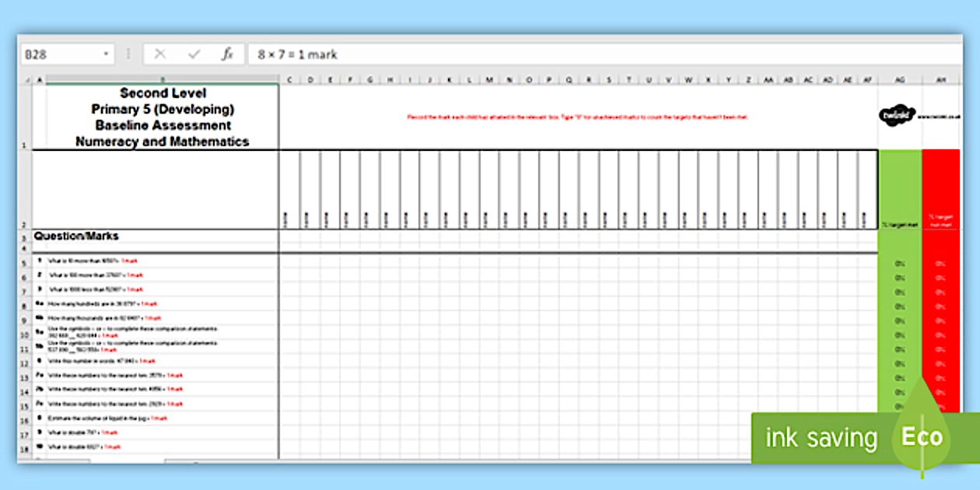
Task: Open the Name Box dropdown arrow
Action: (107, 54)
